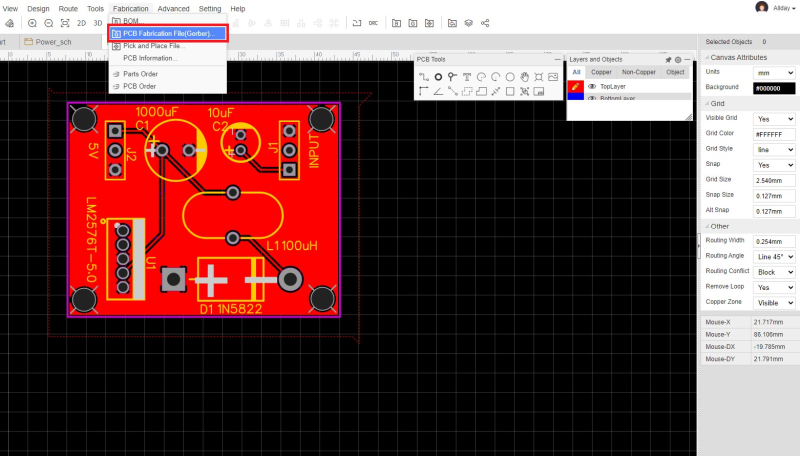The width and height of the screenshot is (800, 456).
Task: Toggle BottomLayer visibility eye icon
Action: 592,98
